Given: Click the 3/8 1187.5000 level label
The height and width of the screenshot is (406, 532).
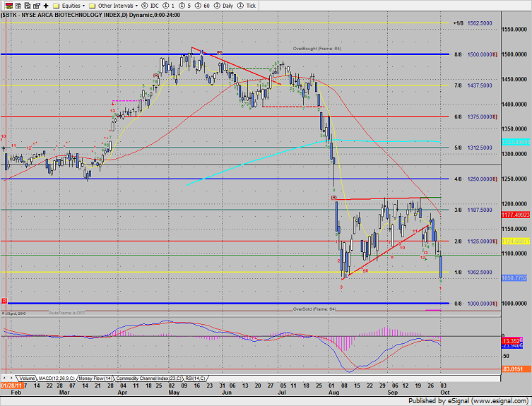Looking at the screenshot, I should pos(473,210).
